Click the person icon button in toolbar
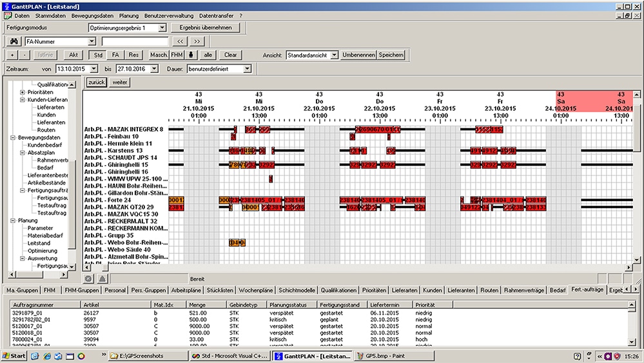 [x=191, y=55]
